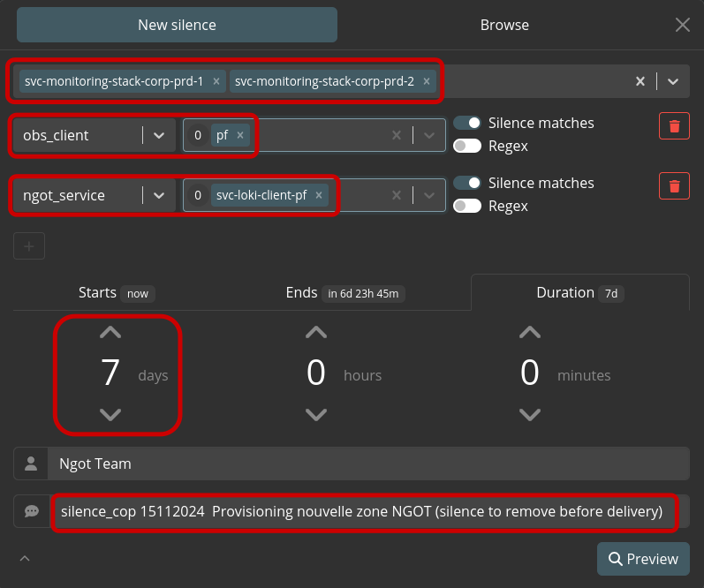The image size is (704, 588).
Task: Clear all selected alertmanager clusters
Action: pos(640,81)
